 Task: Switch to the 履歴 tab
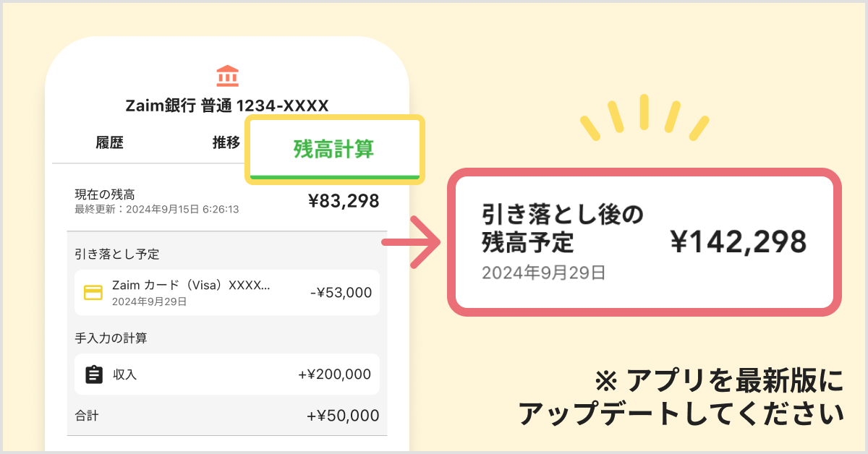[109, 142]
